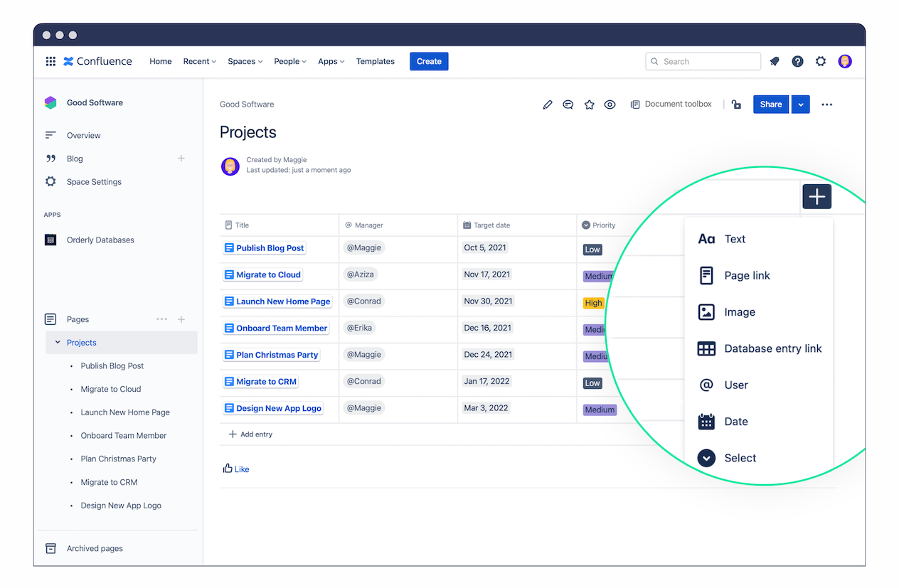
Task: Click the blue Create button
Action: point(429,61)
